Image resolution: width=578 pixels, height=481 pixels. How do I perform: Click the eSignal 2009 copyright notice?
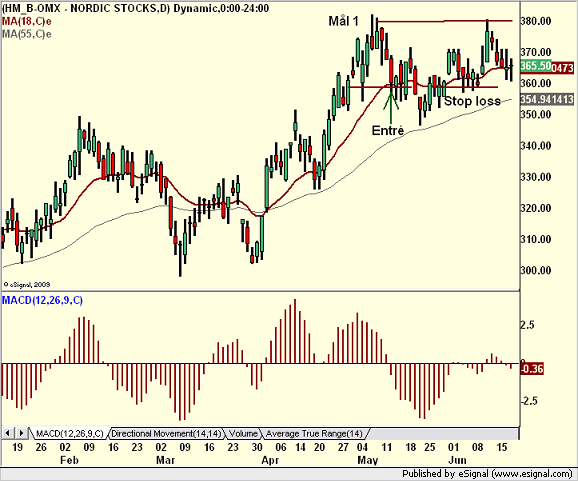27,285
